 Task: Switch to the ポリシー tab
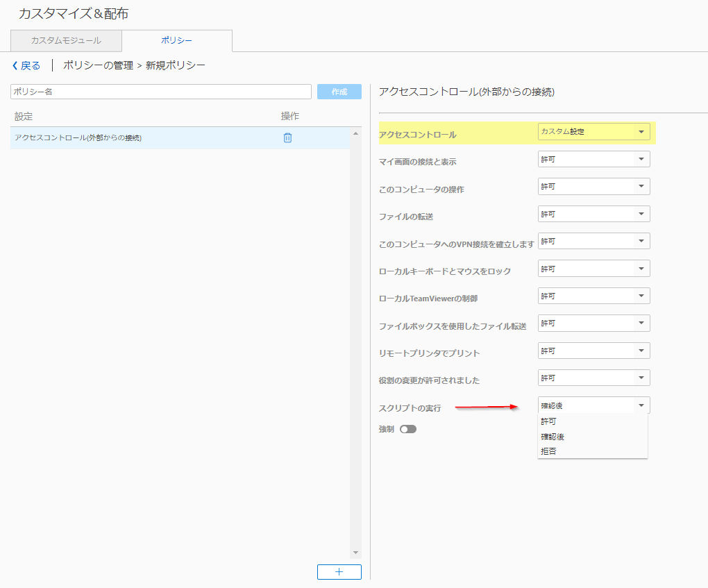click(176, 41)
